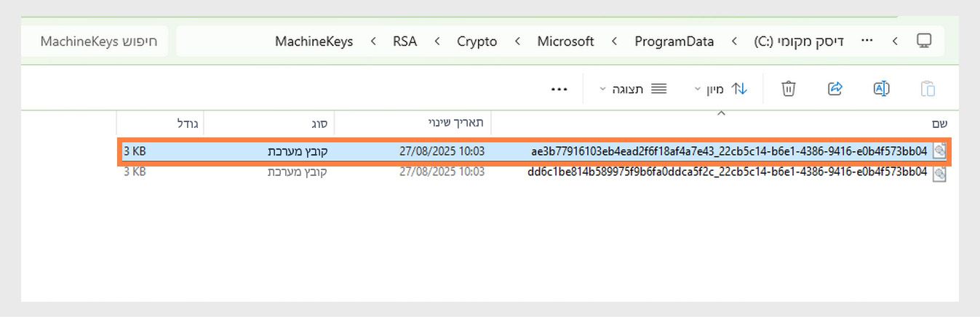Click the Delete trash can icon
980x317 pixels.
click(789, 89)
